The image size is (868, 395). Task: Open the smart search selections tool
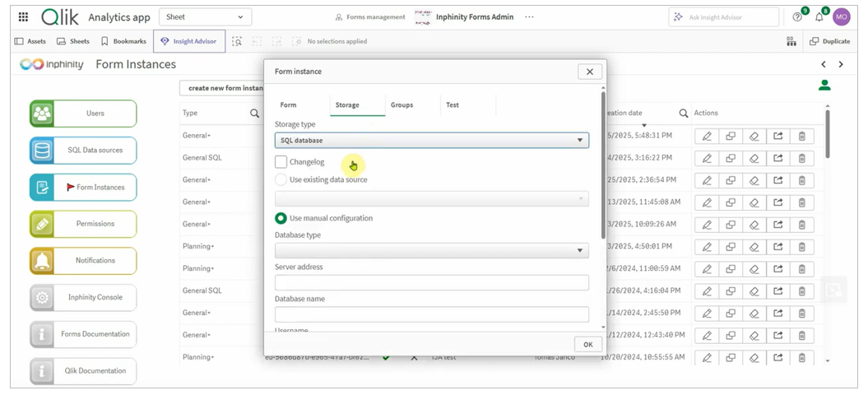point(237,41)
